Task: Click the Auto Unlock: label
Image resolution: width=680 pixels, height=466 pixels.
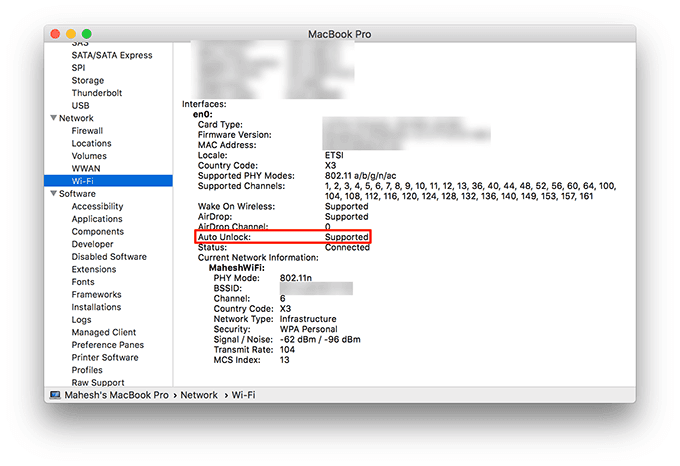Action: click(x=224, y=237)
